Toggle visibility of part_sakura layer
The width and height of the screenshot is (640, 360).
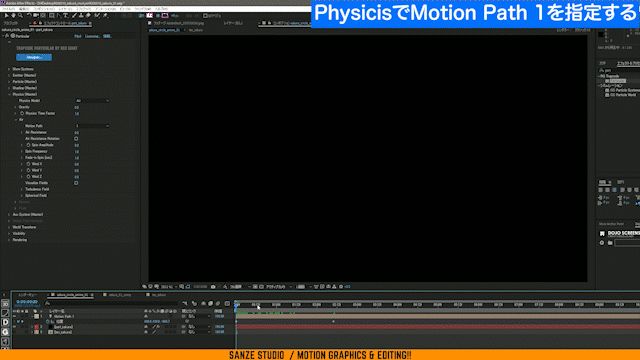14,327
